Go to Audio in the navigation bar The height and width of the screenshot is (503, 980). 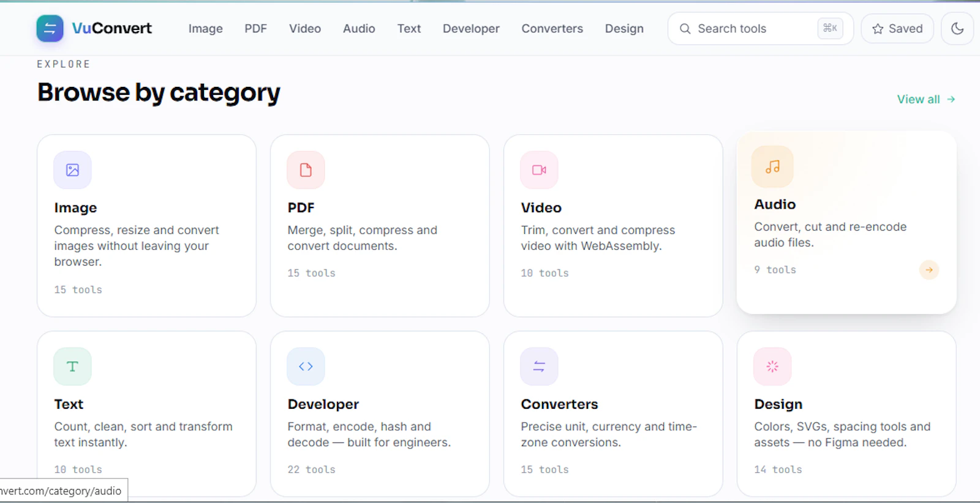point(359,29)
